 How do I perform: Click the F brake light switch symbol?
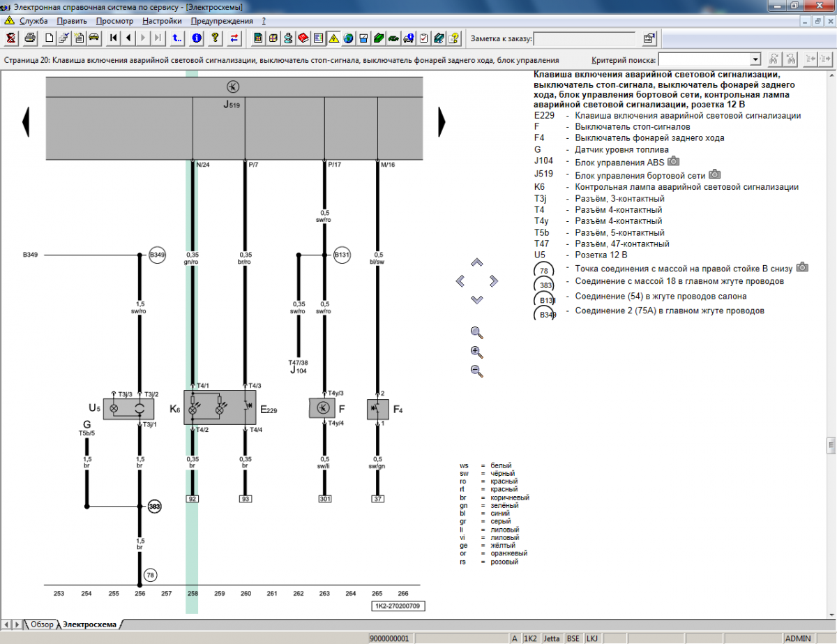tap(323, 408)
